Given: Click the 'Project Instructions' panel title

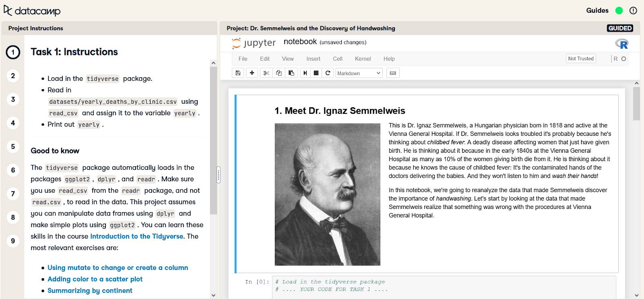Looking at the screenshot, I should coord(36,28).
